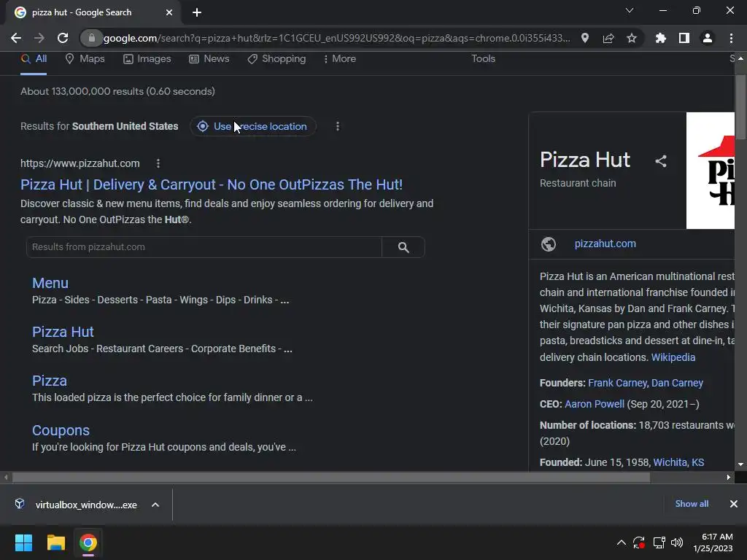This screenshot has width=747, height=560.
Task: Share this page from address bar
Action: click(608, 38)
